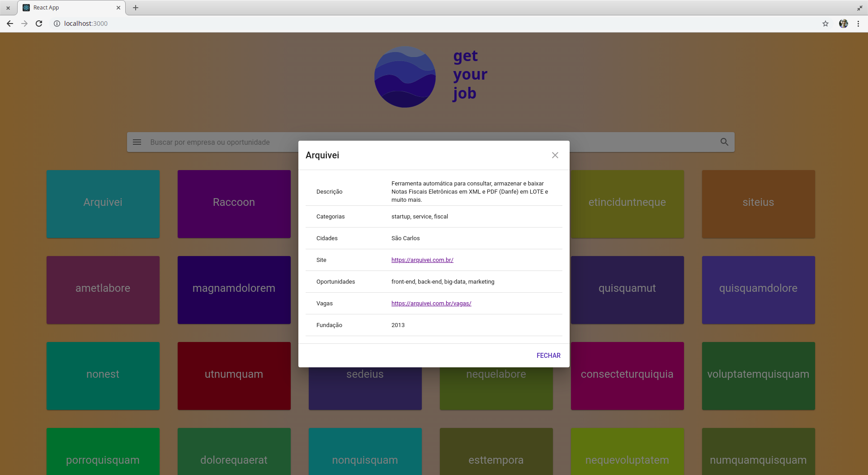Click the 'Oportunidades' row label

(x=336, y=282)
